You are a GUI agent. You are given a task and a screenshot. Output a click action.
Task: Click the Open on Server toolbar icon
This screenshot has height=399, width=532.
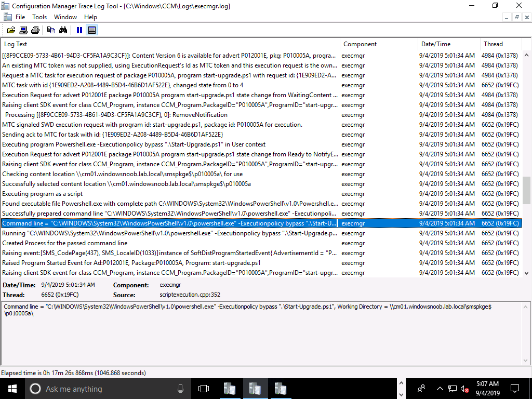click(x=23, y=30)
